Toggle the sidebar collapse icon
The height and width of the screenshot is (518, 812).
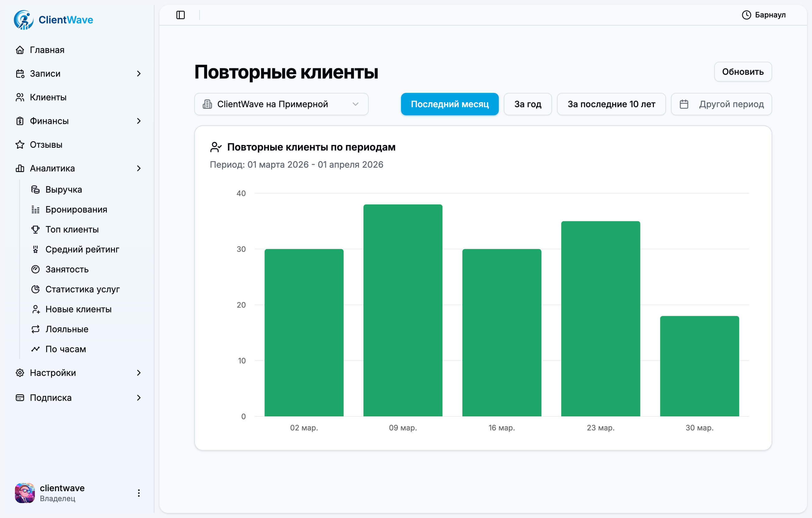[x=180, y=15]
